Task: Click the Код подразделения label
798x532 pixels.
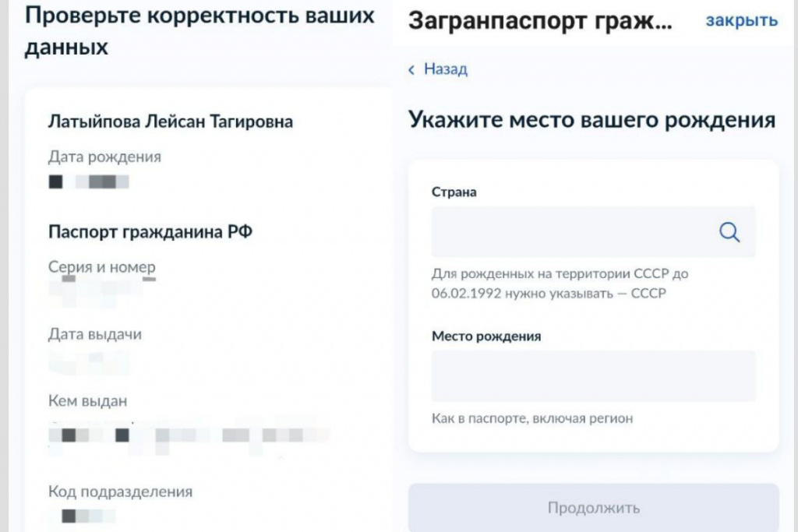Action: [120, 491]
